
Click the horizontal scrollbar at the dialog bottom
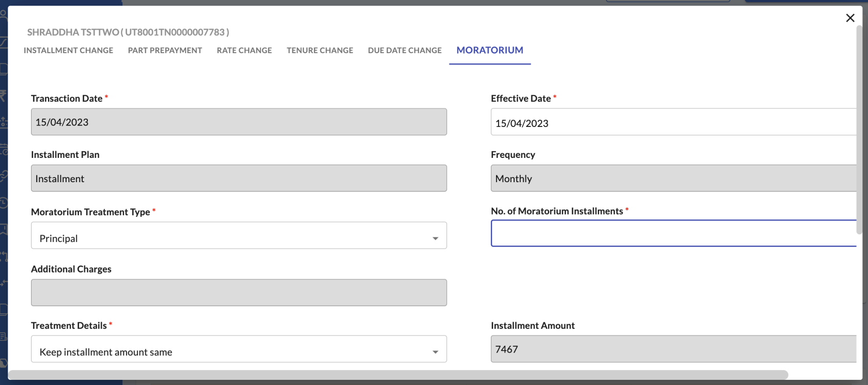point(398,375)
